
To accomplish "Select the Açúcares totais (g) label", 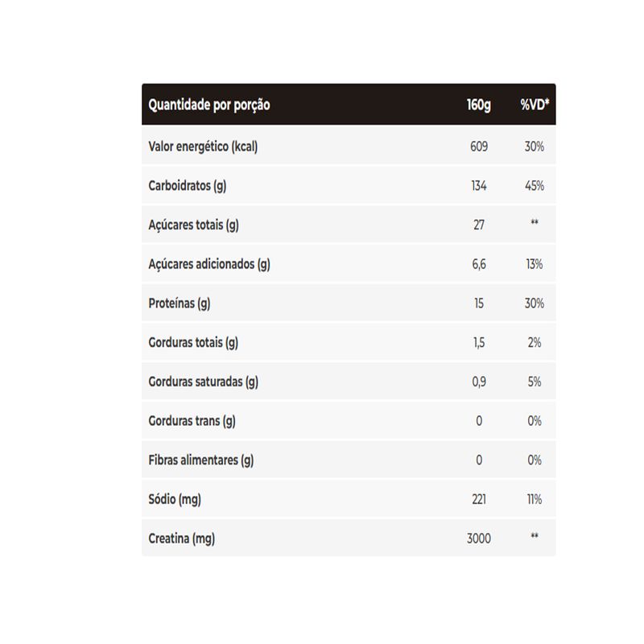I will point(193,225).
